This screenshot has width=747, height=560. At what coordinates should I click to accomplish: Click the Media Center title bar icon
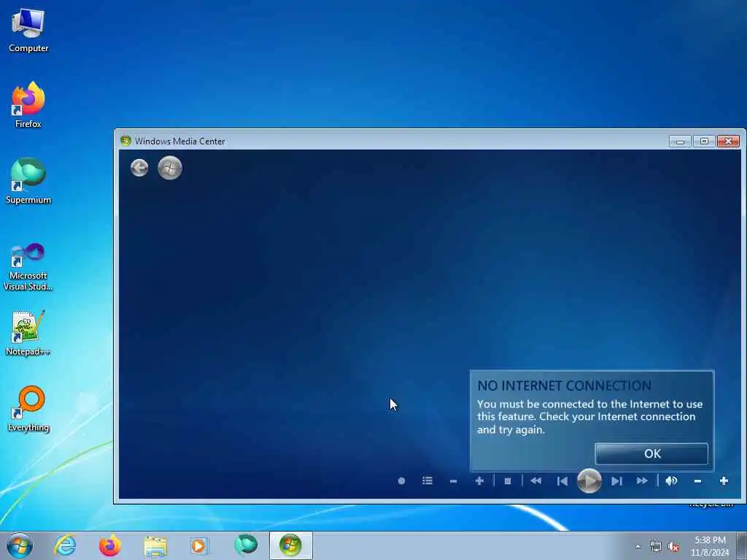pyautogui.click(x=125, y=141)
